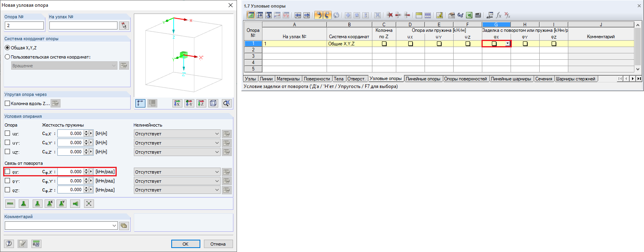Switch to the Материалы tab
This screenshot has height=252, width=644.
click(x=288, y=79)
